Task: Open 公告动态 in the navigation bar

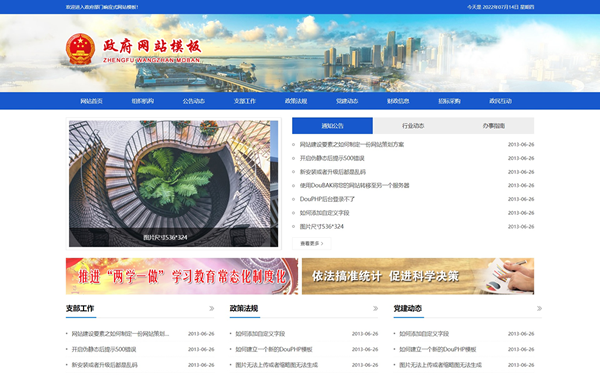Action: pyautogui.click(x=193, y=101)
